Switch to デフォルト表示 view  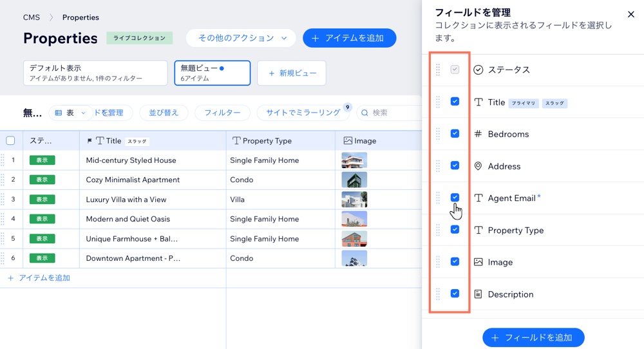[x=95, y=73]
